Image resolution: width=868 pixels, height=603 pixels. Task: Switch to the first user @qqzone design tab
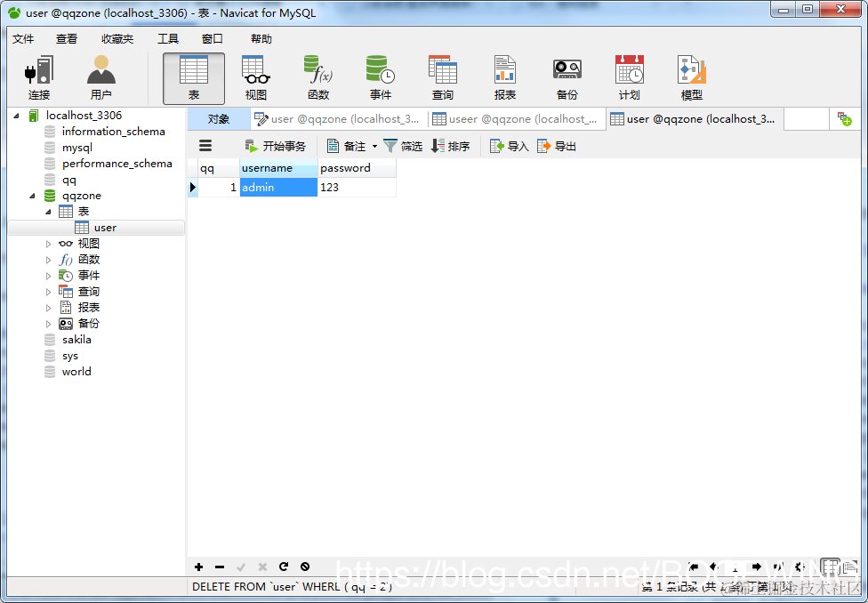click(340, 119)
